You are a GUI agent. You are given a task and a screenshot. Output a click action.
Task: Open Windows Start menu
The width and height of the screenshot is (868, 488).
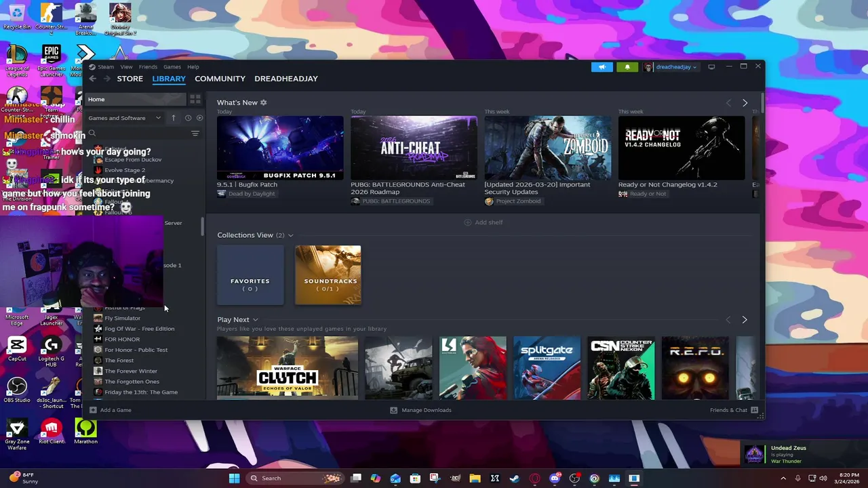click(234, 478)
